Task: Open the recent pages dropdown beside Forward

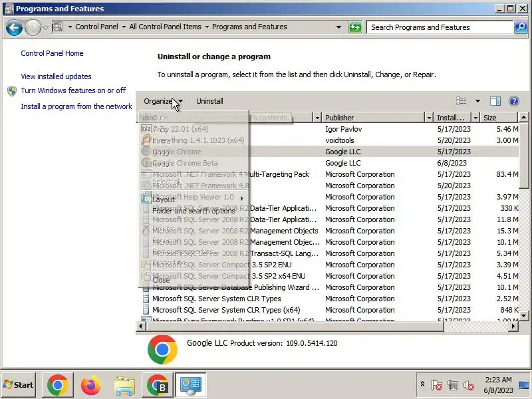Action: pyautogui.click(x=45, y=27)
